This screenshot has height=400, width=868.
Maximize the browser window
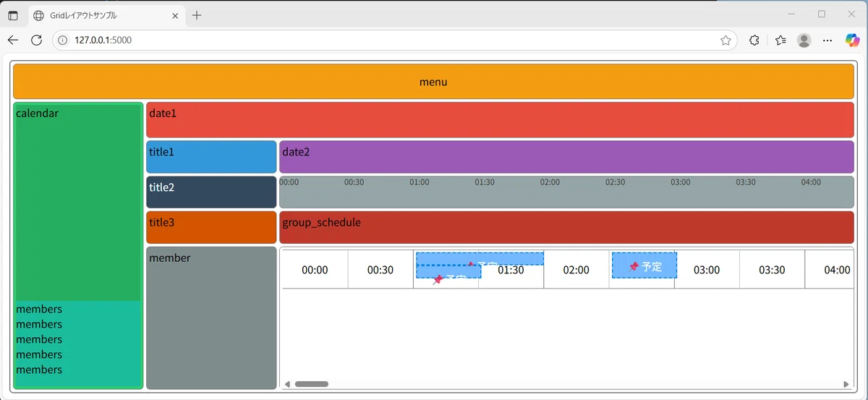point(822,14)
